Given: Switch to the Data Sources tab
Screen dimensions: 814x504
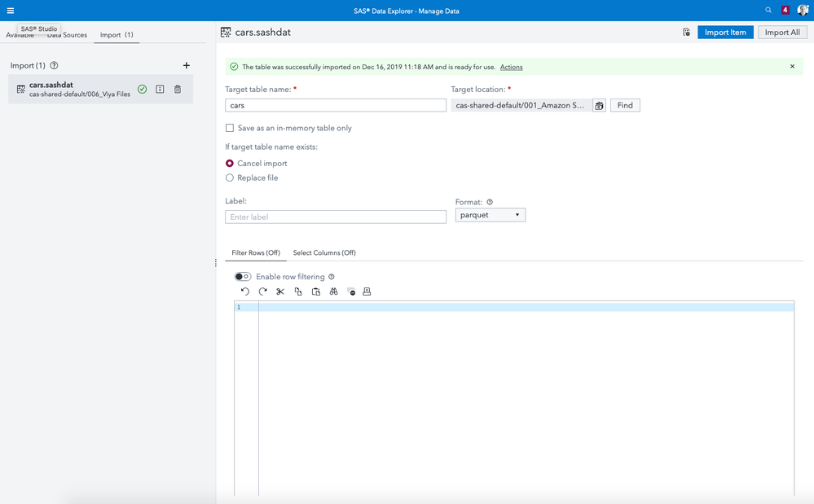Looking at the screenshot, I should pos(68,35).
